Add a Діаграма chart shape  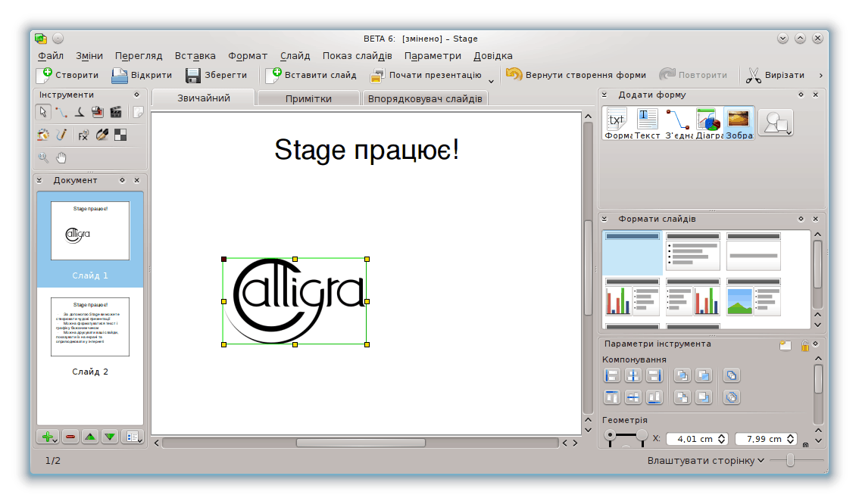(708, 123)
